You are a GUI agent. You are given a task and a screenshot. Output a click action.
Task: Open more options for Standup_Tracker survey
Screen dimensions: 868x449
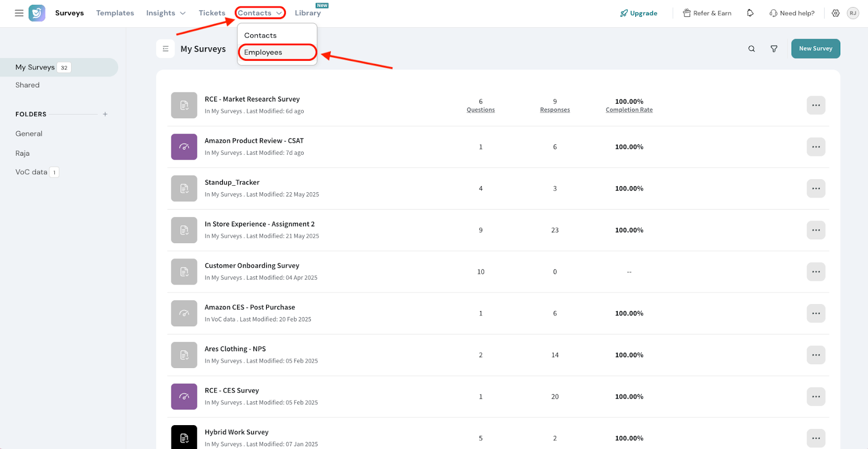point(816,188)
